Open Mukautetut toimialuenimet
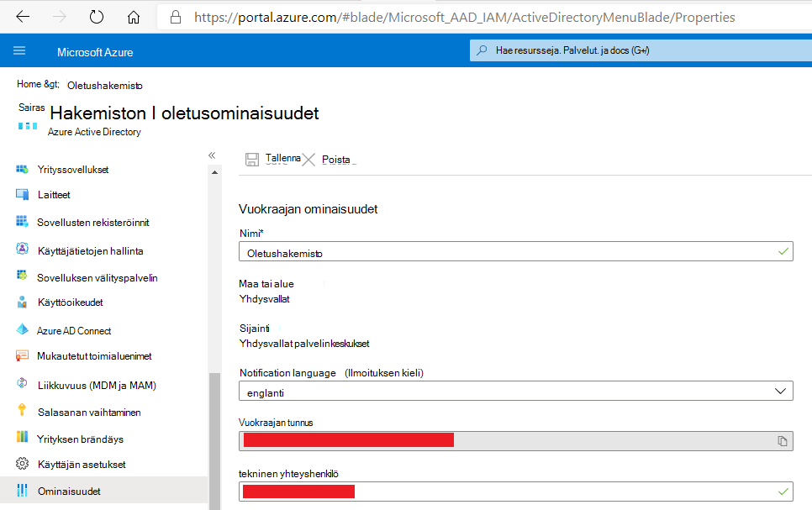The width and height of the screenshot is (812, 510). click(x=94, y=356)
